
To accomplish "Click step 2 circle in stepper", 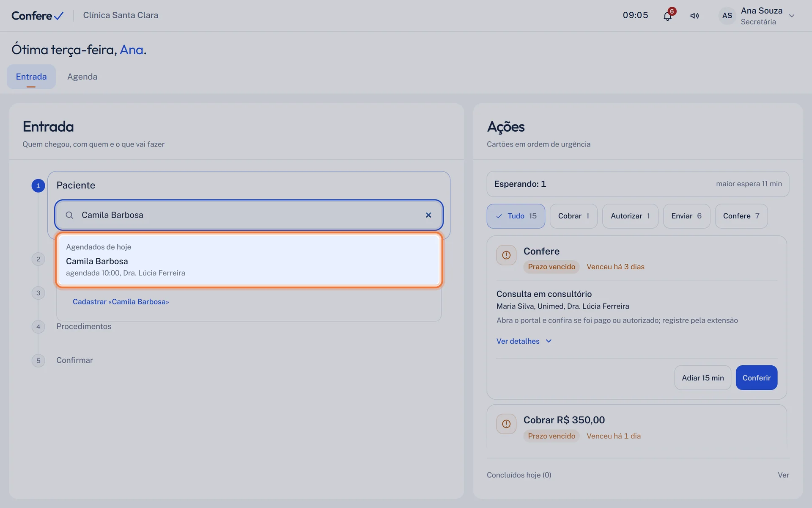I will [x=38, y=259].
